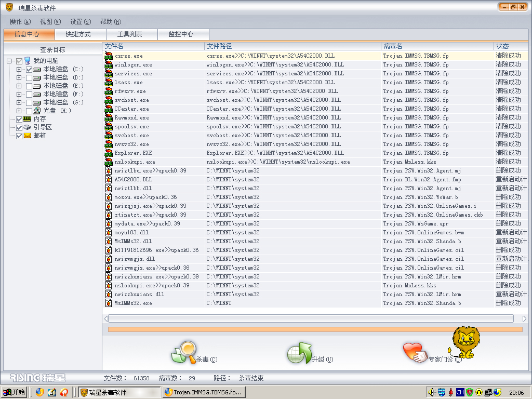Click the Rising lion icon in the title bar
The height and width of the screenshot is (399, 532).
coord(9,7)
